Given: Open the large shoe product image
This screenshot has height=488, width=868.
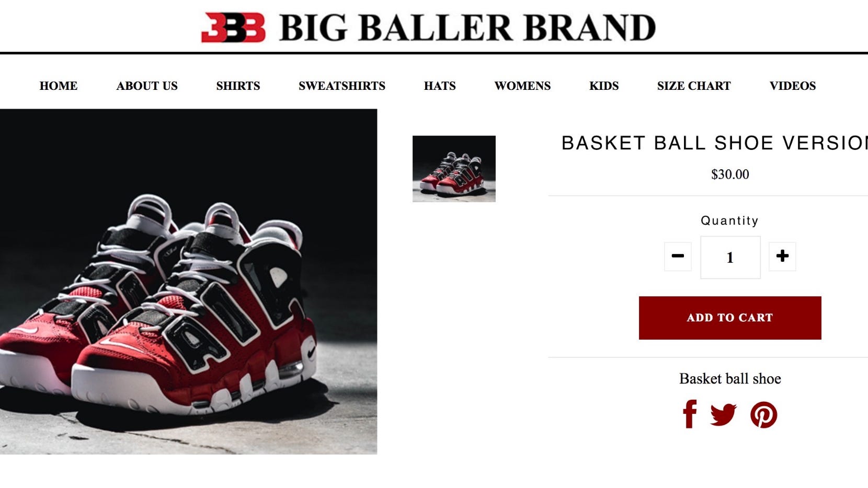Looking at the screenshot, I should (188, 281).
